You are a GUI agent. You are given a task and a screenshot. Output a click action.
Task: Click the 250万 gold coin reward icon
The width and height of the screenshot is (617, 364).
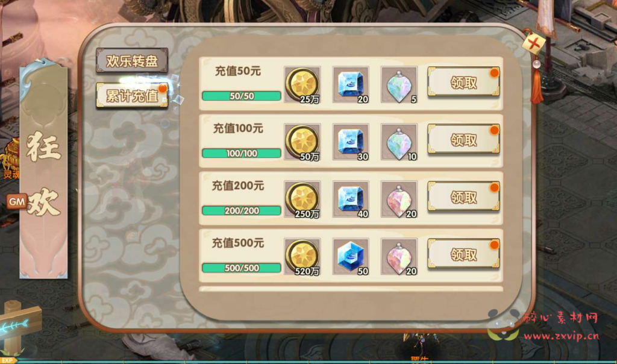(x=302, y=199)
